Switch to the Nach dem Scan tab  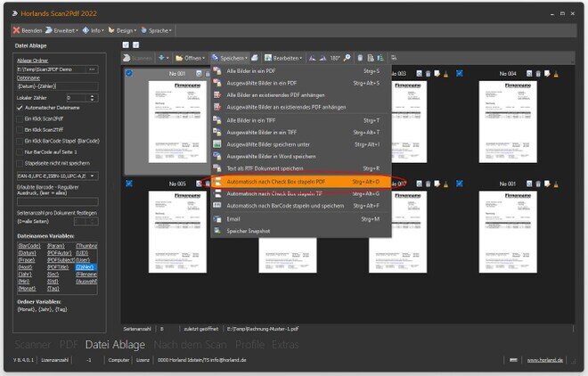click(x=190, y=345)
